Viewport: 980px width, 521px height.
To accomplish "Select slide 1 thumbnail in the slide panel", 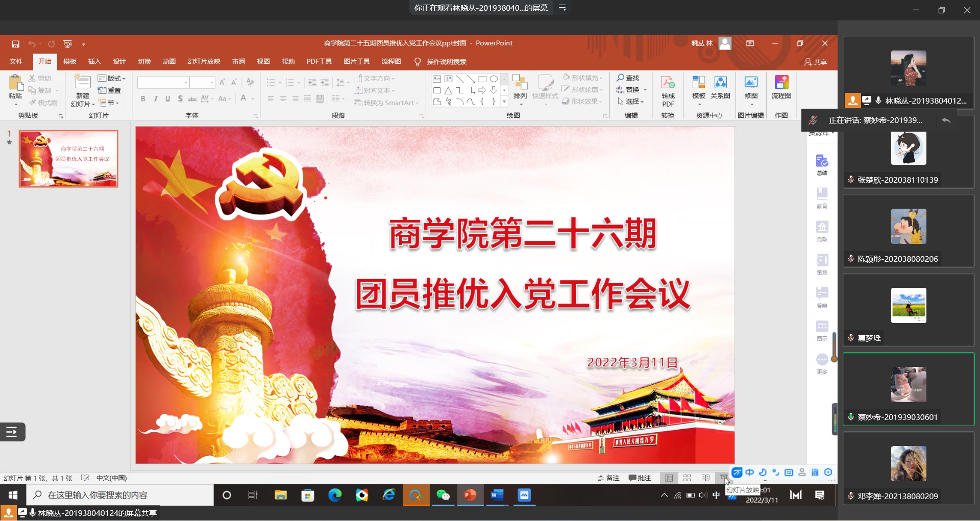I will pyautogui.click(x=68, y=159).
